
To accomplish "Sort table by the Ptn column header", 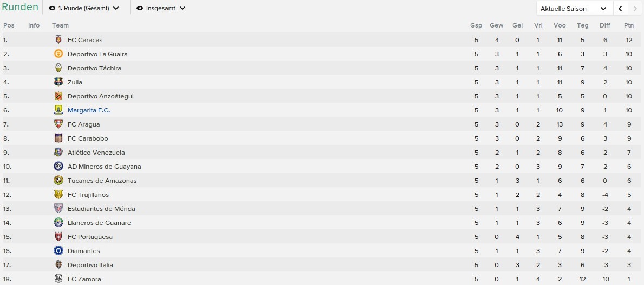I will [629, 25].
